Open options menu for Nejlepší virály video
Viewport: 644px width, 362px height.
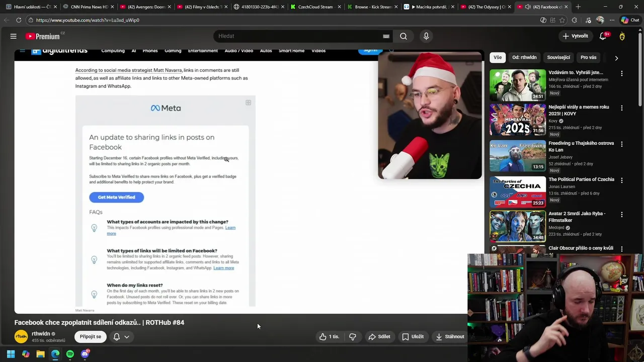[622, 108]
